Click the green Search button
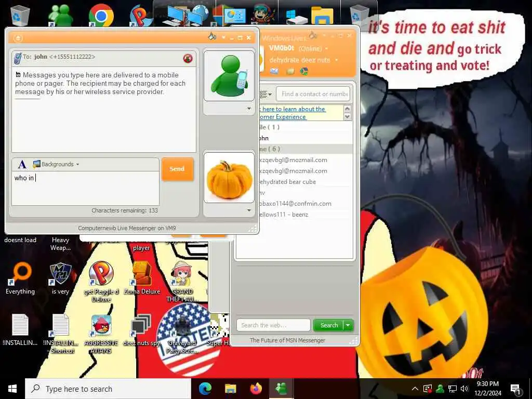This screenshot has height=399, width=532. [x=329, y=325]
